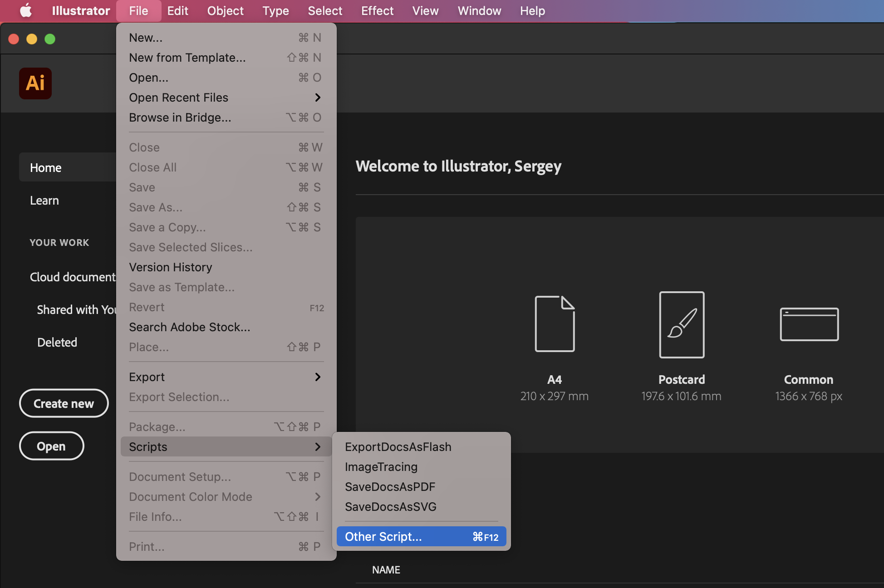Click the yellow minimize window button
Screen dimensions: 884x588
tap(32, 39)
